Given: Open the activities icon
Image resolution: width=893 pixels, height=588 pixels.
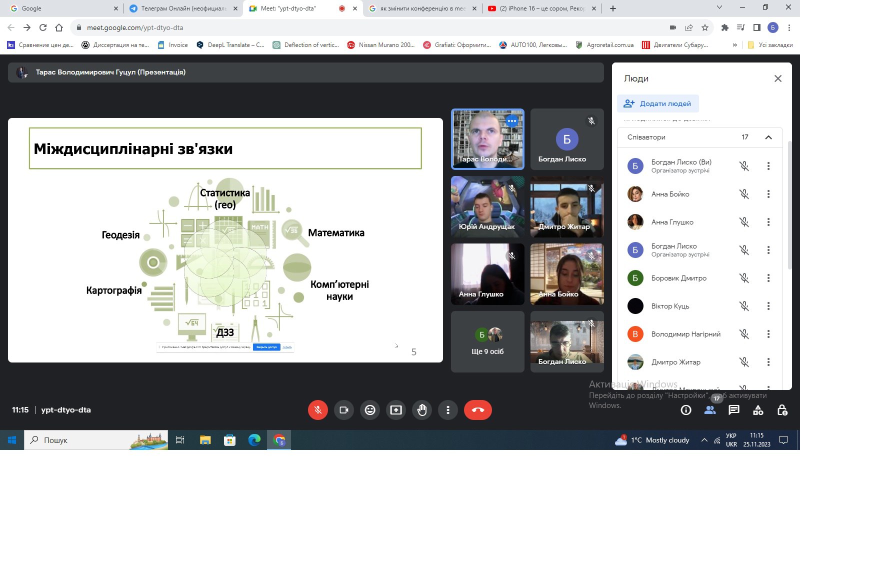Looking at the screenshot, I should pyautogui.click(x=758, y=410).
